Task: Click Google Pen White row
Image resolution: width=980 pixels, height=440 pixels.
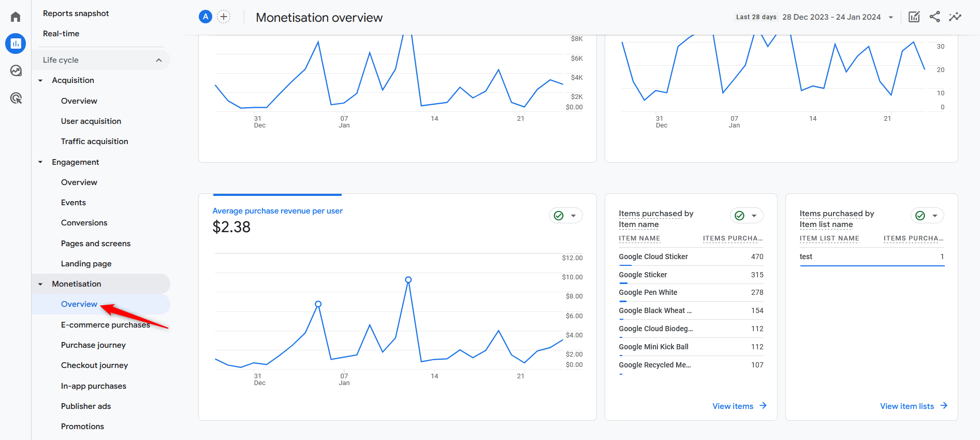Action: click(691, 292)
